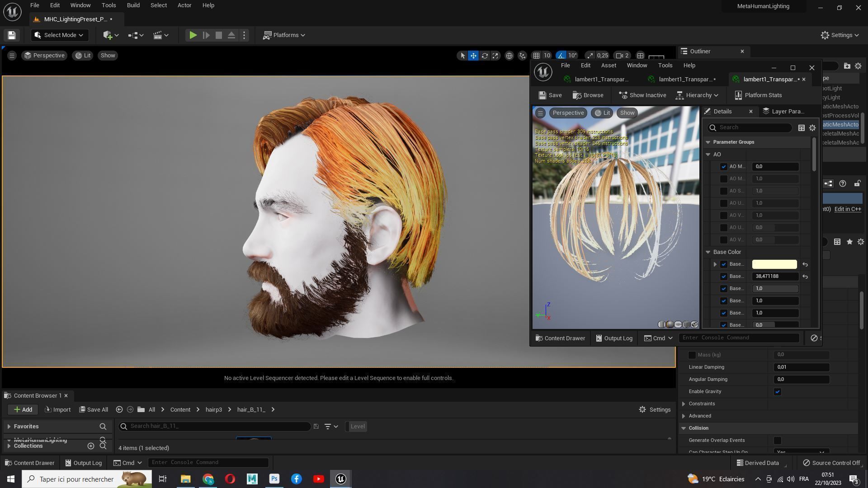Expand the Constraints section

684,404
